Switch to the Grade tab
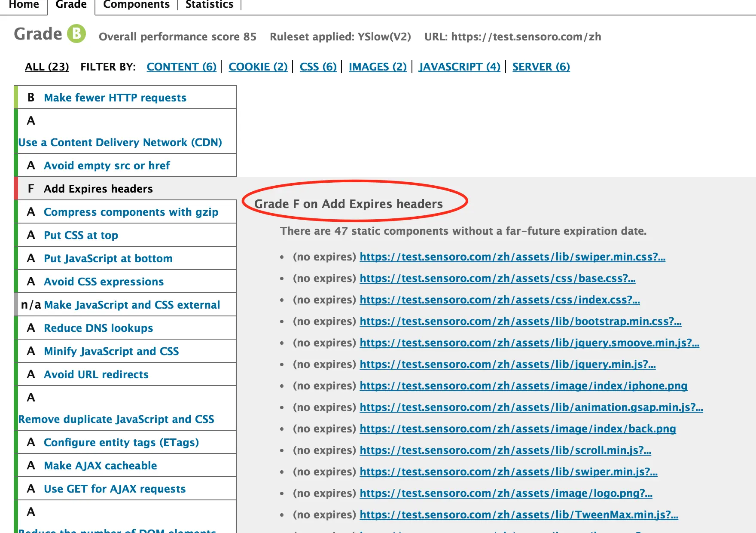This screenshot has width=756, height=533. click(71, 5)
